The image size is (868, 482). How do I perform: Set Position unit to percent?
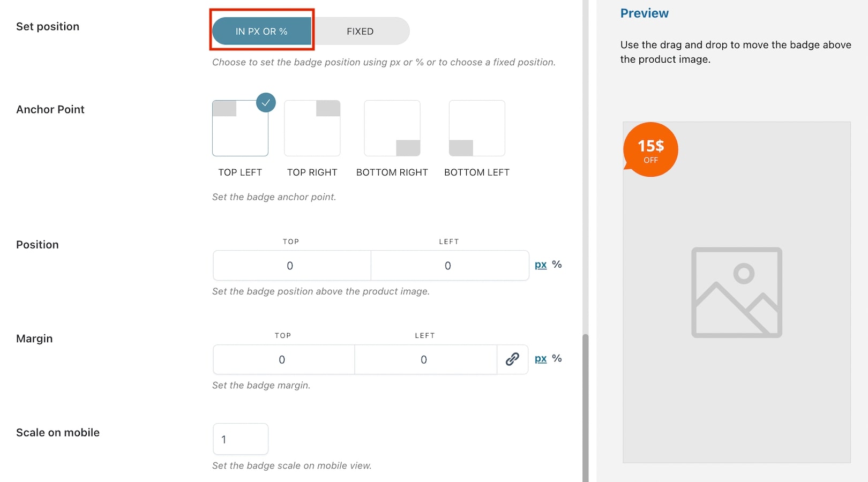557,265
